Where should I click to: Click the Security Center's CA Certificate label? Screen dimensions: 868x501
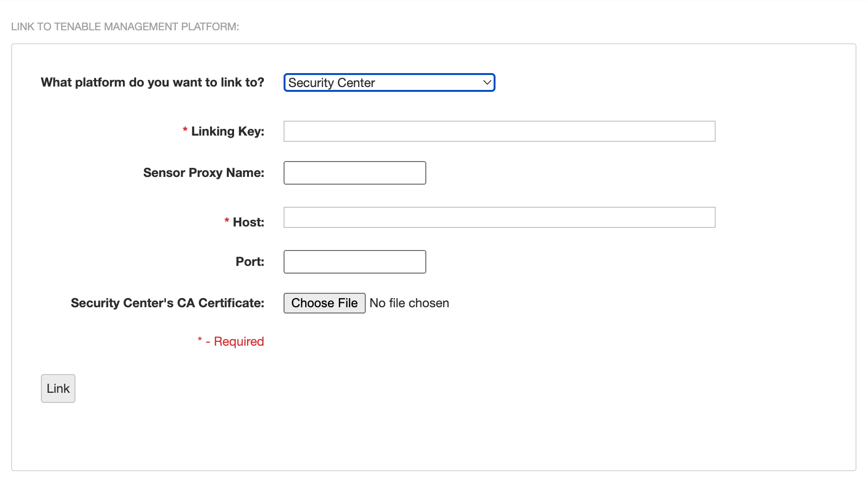(167, 303)
